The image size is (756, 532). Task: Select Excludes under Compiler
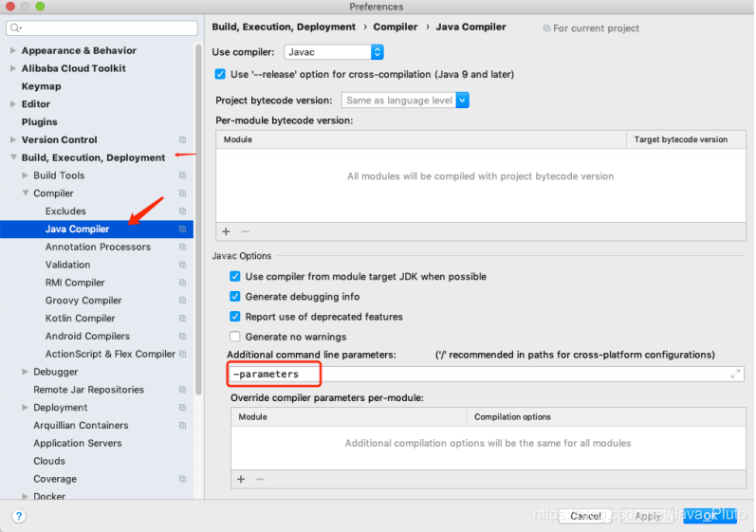point(65,211)
